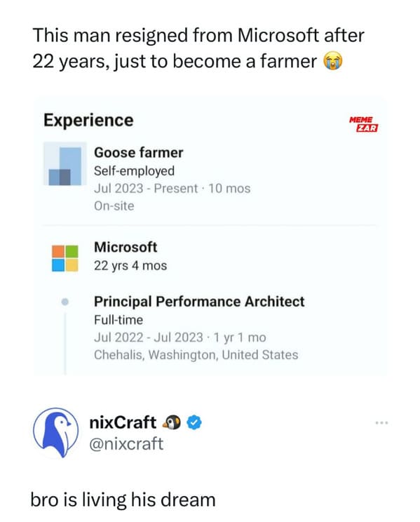Click the Experience section heading

88,120
